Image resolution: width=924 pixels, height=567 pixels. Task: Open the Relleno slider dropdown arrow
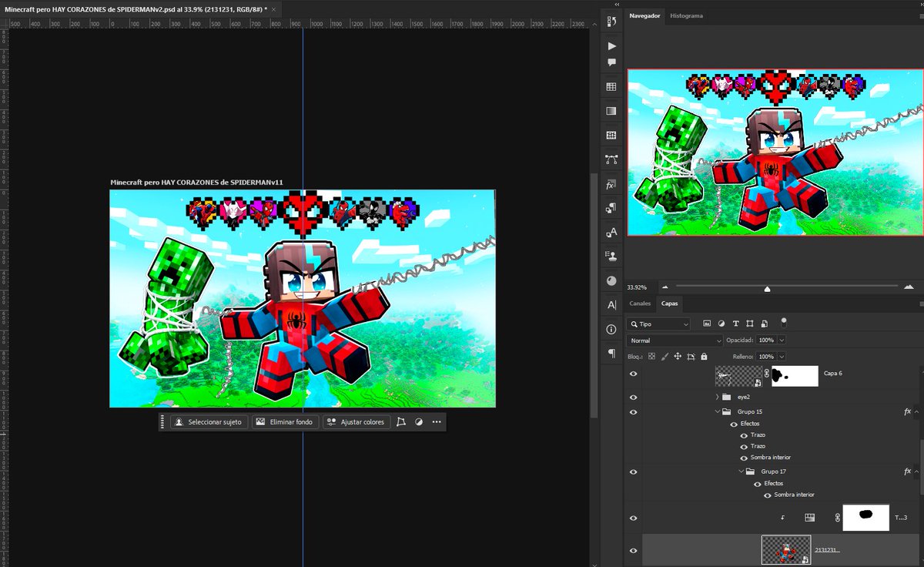tap(782, 357)
